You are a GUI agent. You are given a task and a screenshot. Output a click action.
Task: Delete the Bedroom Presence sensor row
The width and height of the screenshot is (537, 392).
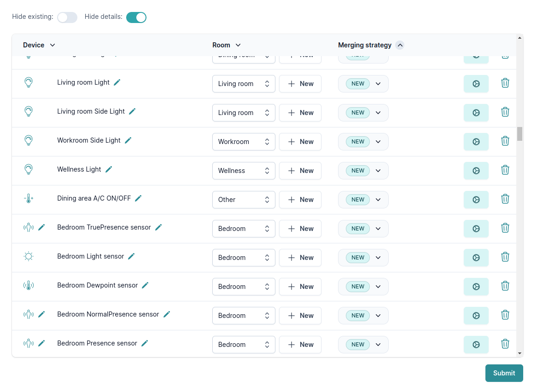[x=505, y=344]
